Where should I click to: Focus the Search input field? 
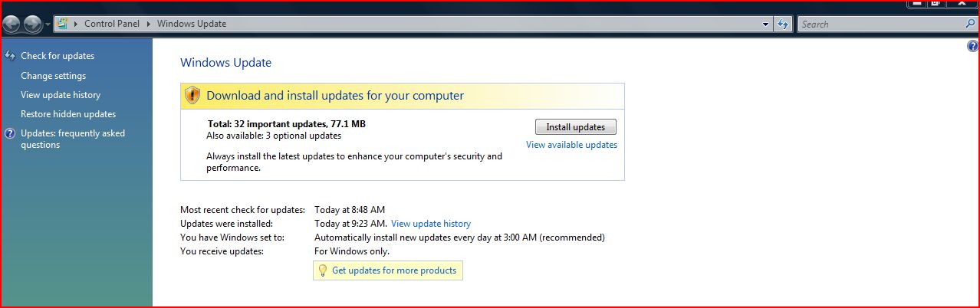click(881, 24)
